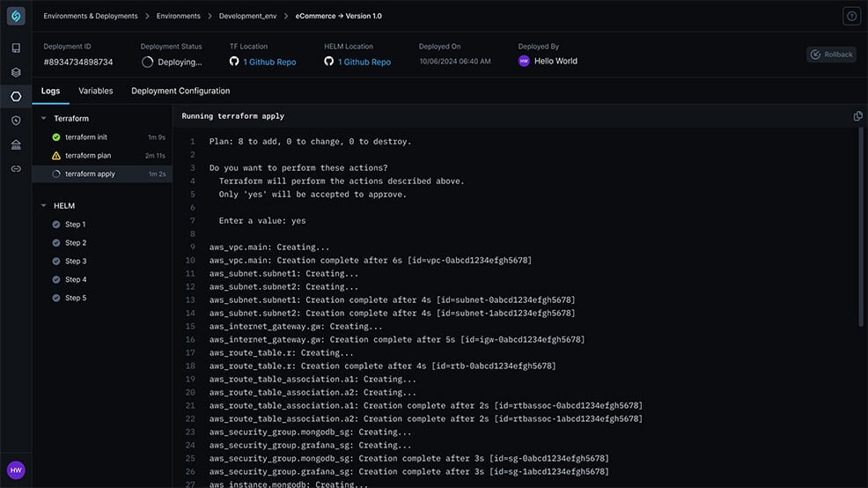Viewport: 868px width, 488px height.
Task: Open the TF Location 1 Github Repo link
Action: pos(269,62)
